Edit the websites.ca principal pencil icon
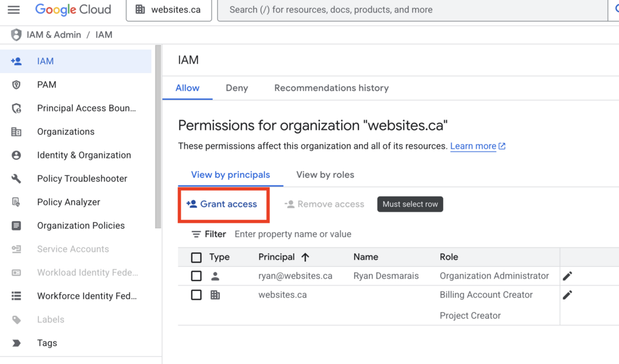Viewport: 619px width, 364px height. 567,295
